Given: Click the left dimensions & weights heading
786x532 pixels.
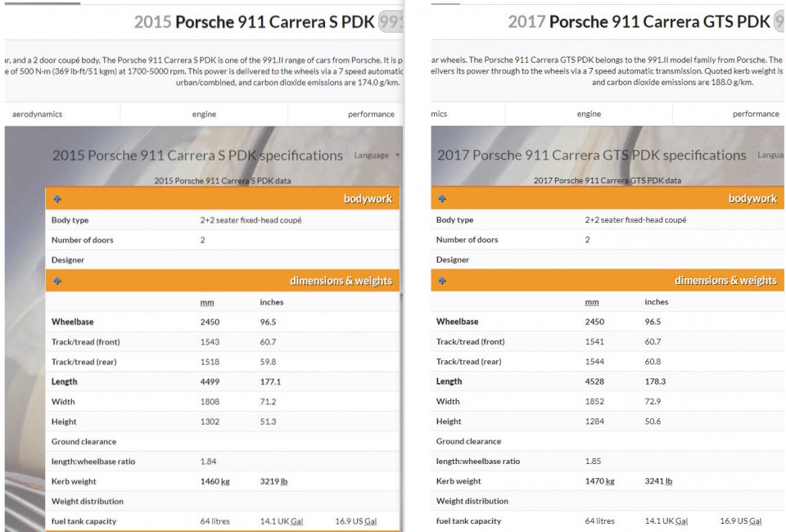Looking at the screenshot, I should 341,281.
